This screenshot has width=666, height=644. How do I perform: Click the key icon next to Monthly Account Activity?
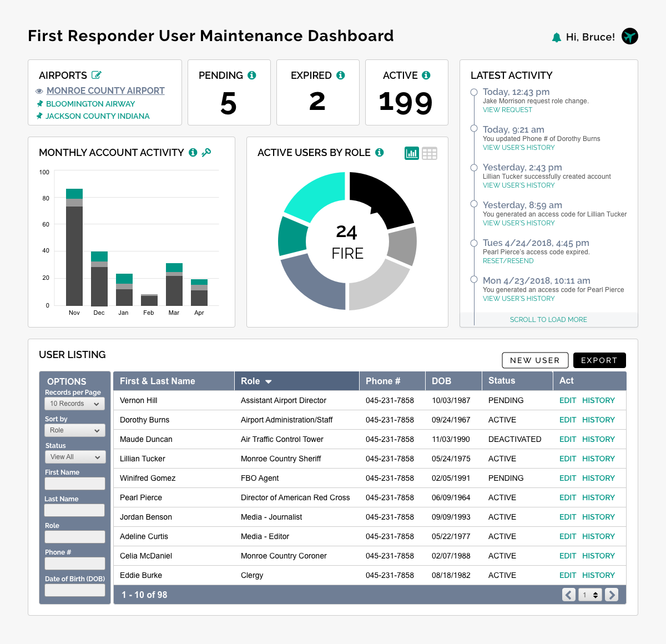tap(206, 152)
